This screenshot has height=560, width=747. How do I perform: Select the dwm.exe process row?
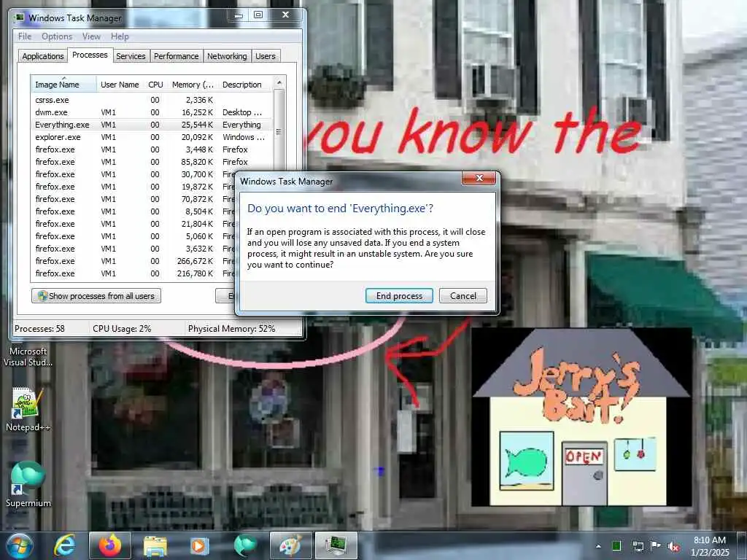pos(152,112)
